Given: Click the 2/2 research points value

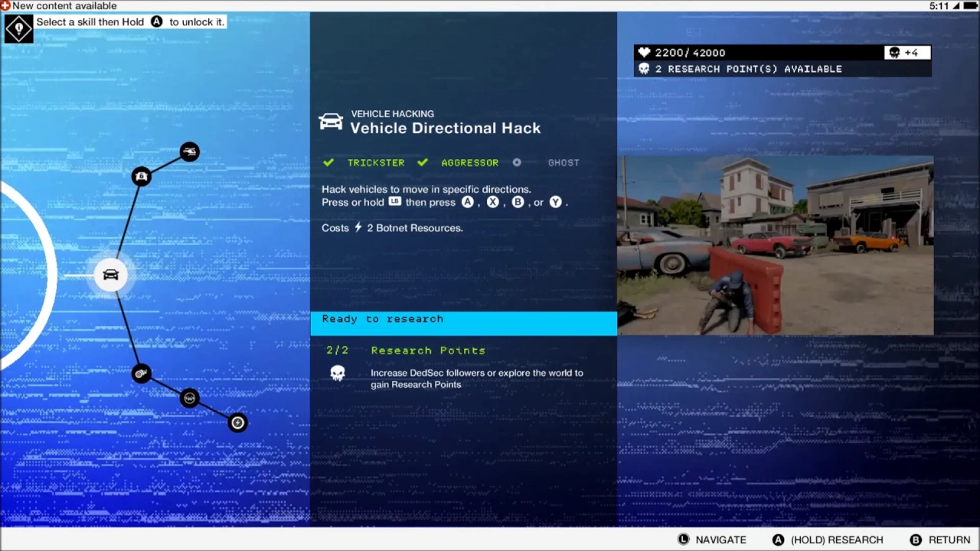Looking at the screenshot, I should click(338, 350).
